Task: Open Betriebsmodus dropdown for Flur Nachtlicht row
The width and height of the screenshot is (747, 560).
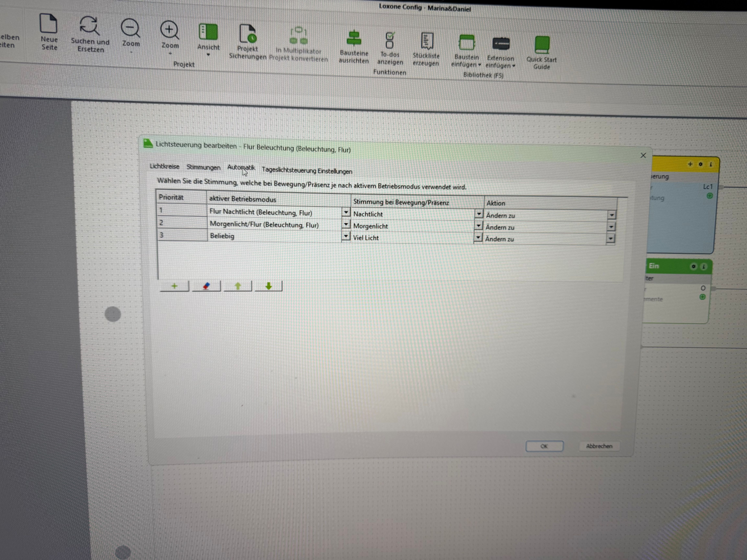Action: 346,213
